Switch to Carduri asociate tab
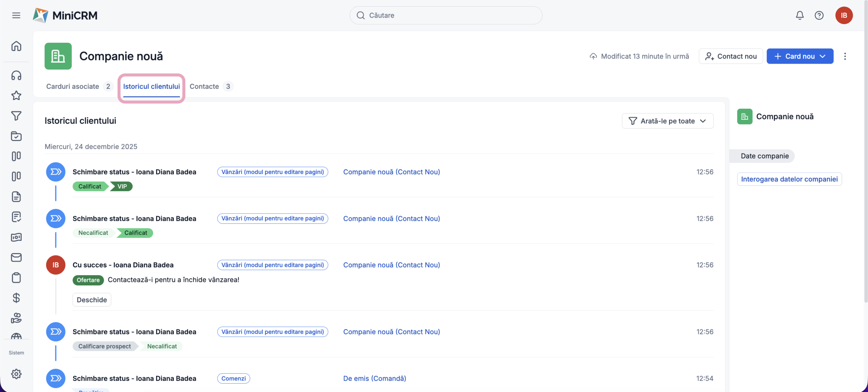The height and width of the screenshot is (392, 868). 73,86
